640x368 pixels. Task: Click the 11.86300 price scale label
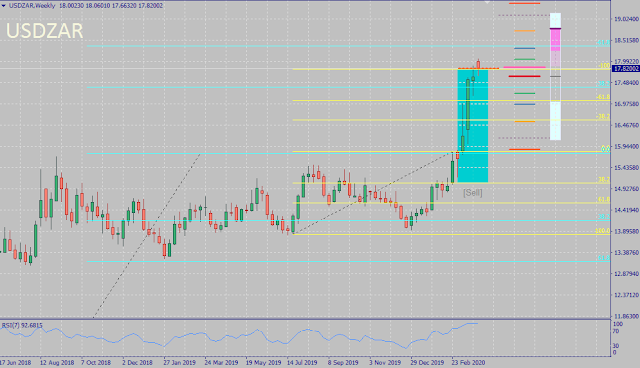coord(627,316)
